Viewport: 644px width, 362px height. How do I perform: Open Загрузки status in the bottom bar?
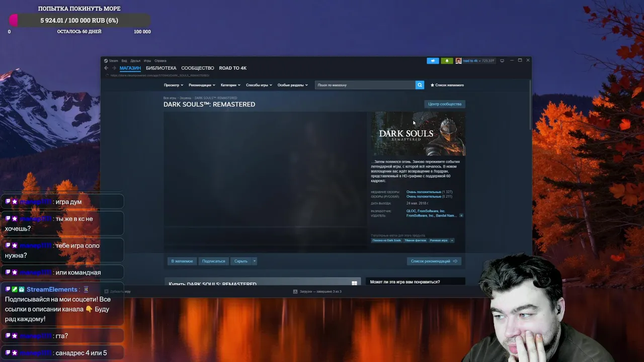(320, 292)
